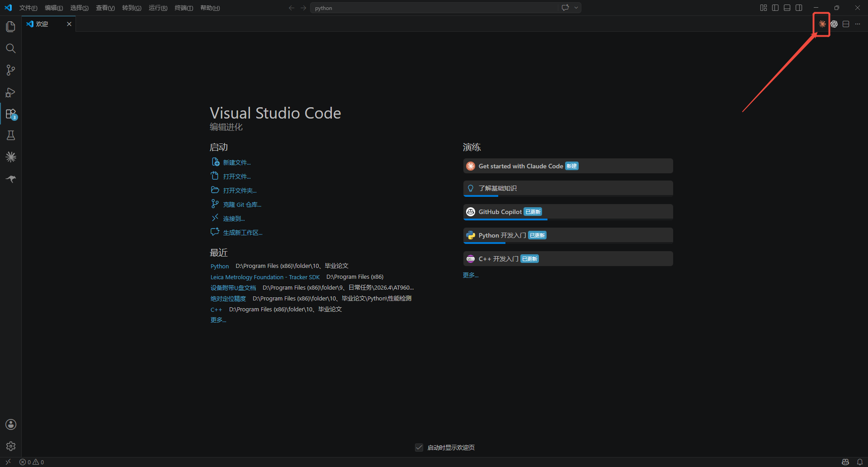Image resolution: width=868 pixels, height=467 pixels.
Task: Open the chat icon beside the search box
Action: click(565, 8)
